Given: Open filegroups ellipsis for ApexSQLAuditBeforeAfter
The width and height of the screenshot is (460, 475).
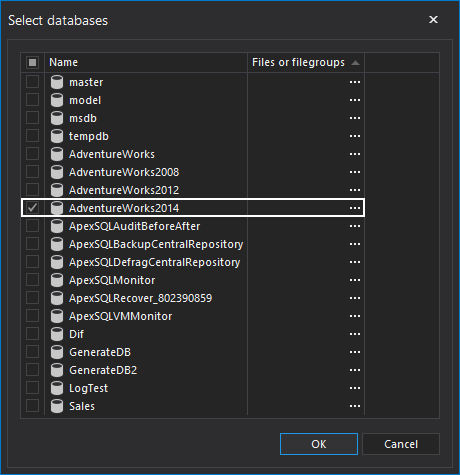Looking at the screenshot, I should click(355, 226).
